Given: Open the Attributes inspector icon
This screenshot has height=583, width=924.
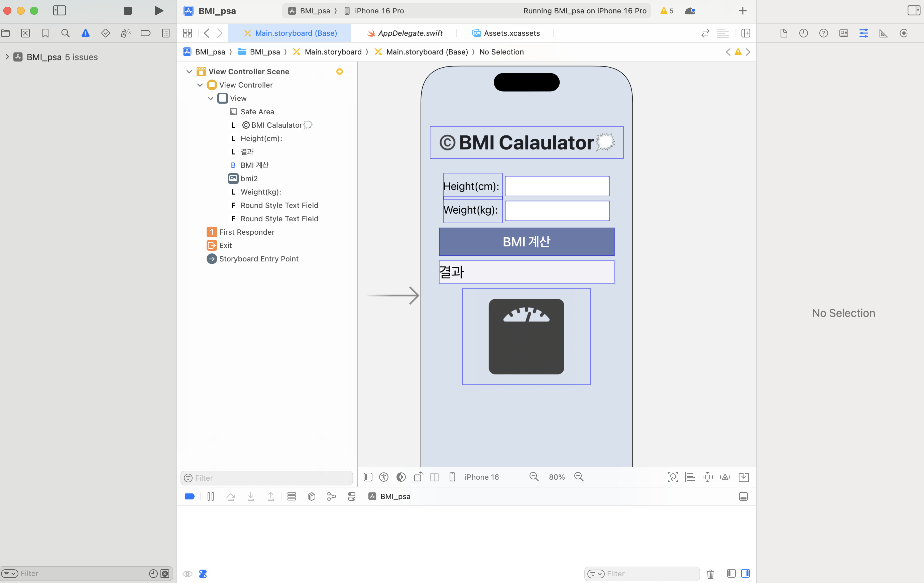Looking at the screenshot, I should [863, 33].
